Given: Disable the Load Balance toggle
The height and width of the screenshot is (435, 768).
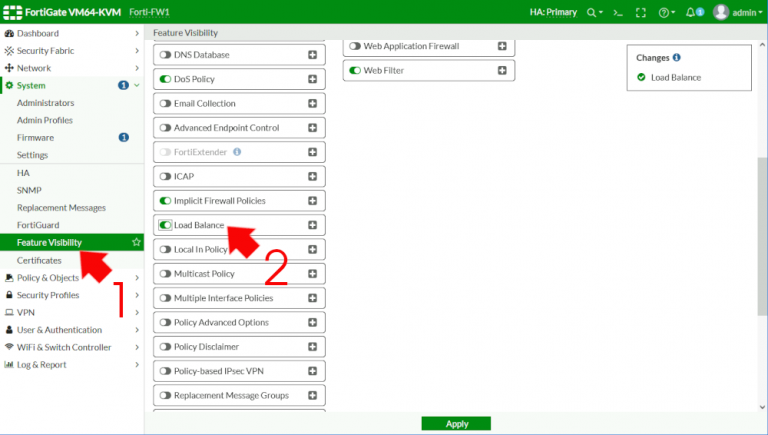Looking at the screenshot, I should (165, 225).
